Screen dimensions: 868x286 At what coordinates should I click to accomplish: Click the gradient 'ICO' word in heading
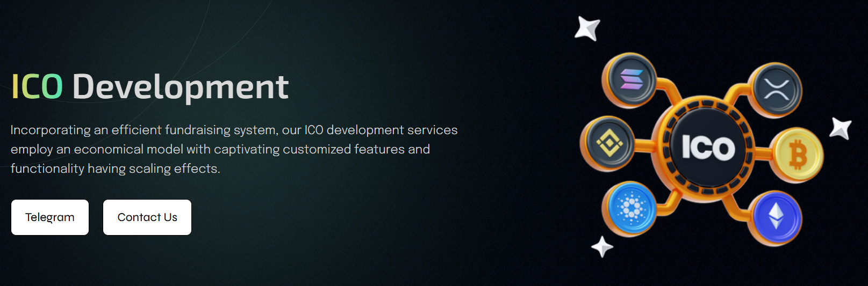37,87
